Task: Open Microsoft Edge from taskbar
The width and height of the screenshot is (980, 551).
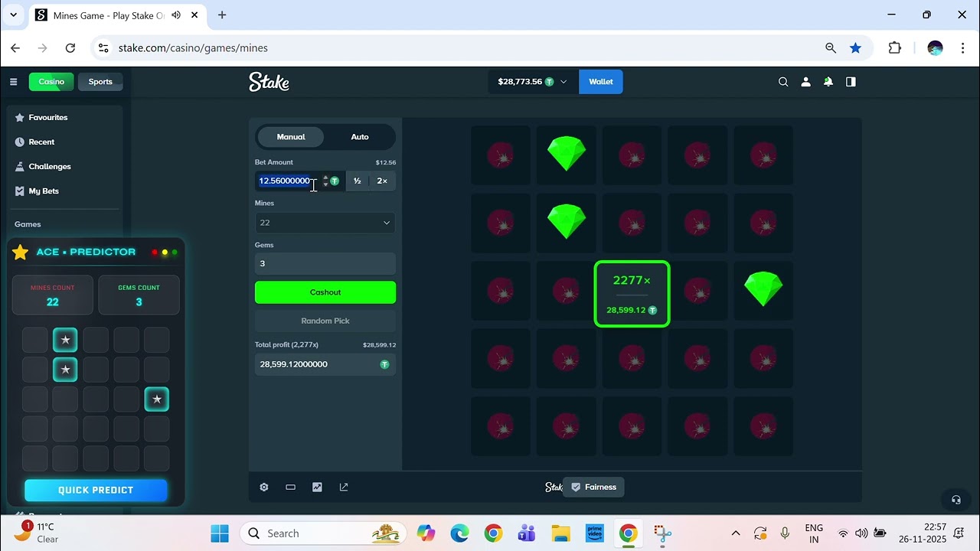Action: (x=459, y=533)
